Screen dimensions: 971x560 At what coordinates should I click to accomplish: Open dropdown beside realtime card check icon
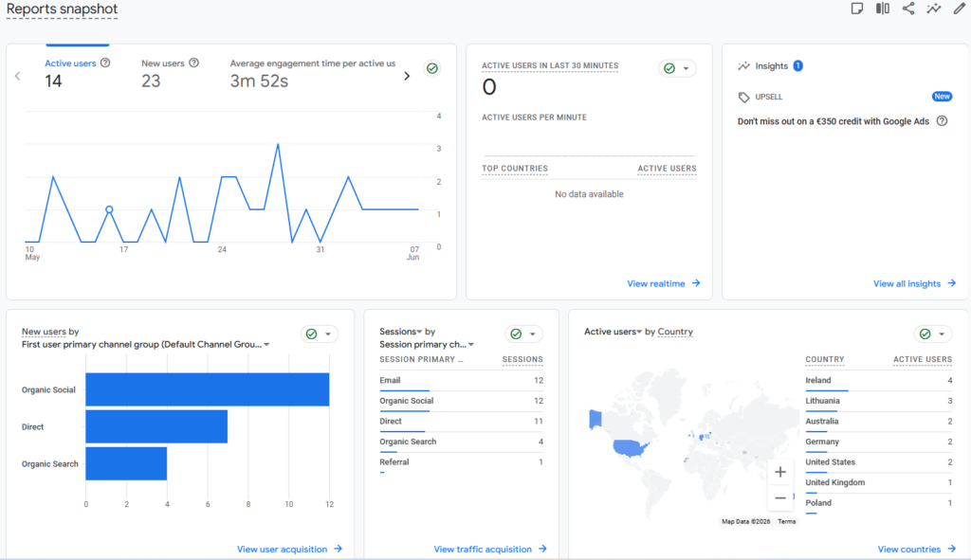click(686, 68)
